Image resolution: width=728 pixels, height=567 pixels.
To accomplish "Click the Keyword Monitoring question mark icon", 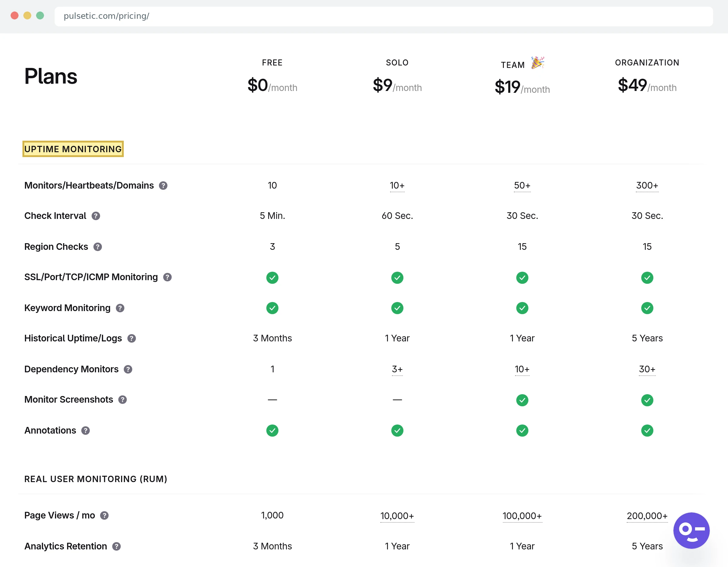I will (x=120, y=308).
